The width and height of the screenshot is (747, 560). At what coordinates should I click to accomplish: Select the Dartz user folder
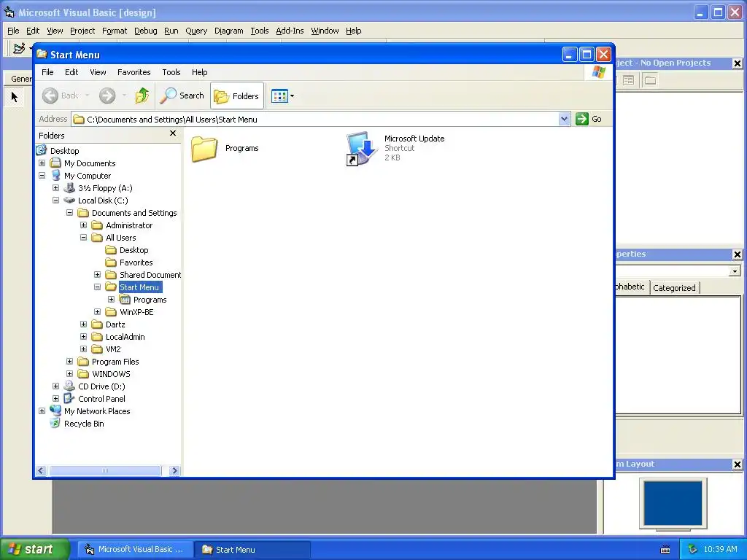(115, 324)
